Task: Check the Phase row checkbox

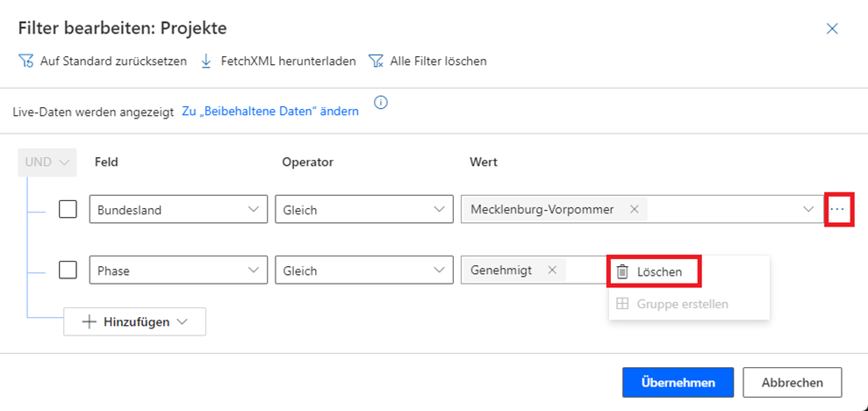Action: pos(68,270)
